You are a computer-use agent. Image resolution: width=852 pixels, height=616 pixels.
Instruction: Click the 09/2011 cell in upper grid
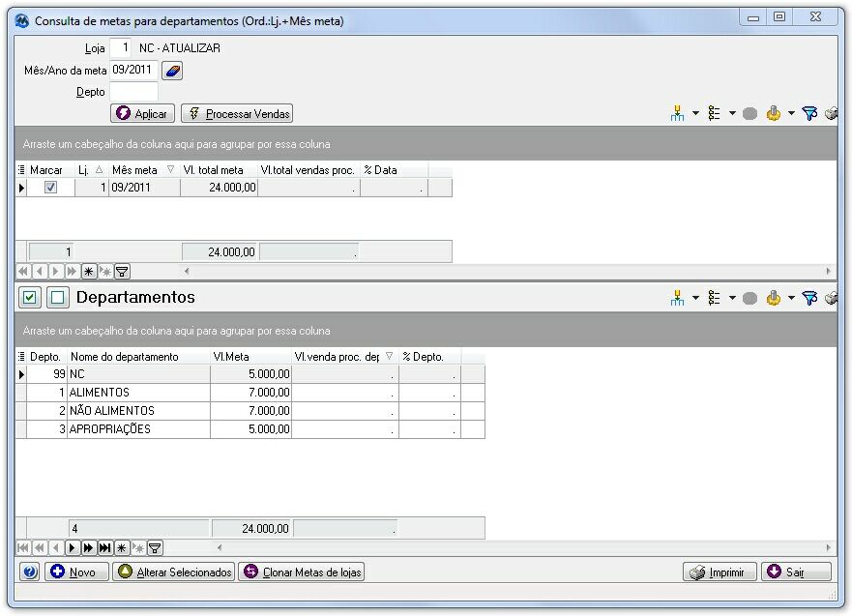tap(144, 188)
